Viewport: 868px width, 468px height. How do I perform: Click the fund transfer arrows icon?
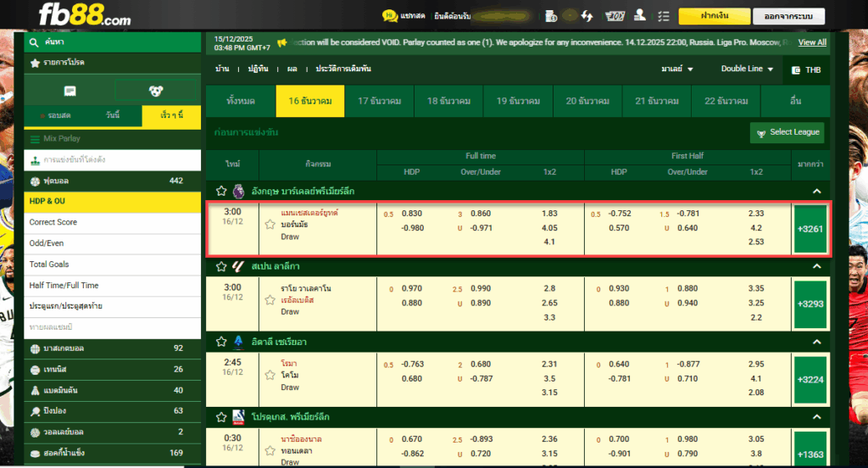point(587,16)
